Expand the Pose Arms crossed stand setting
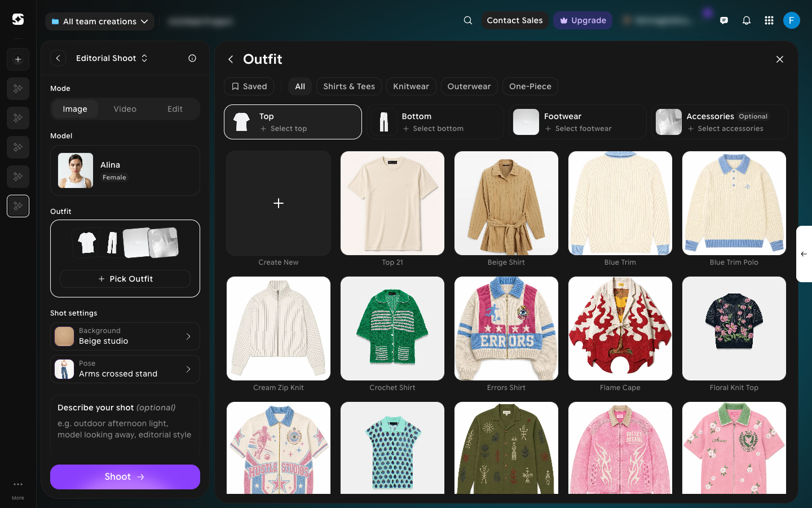812x508 pixels. tap(125, 369)
